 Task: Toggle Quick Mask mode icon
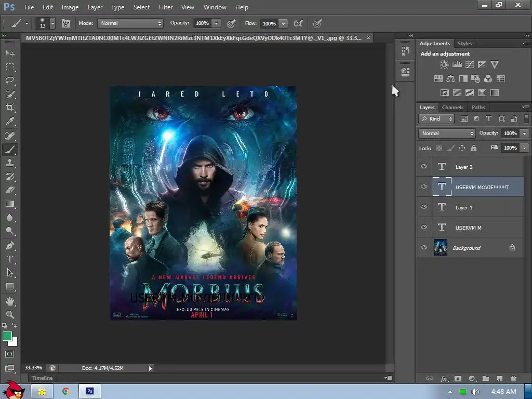10,354
